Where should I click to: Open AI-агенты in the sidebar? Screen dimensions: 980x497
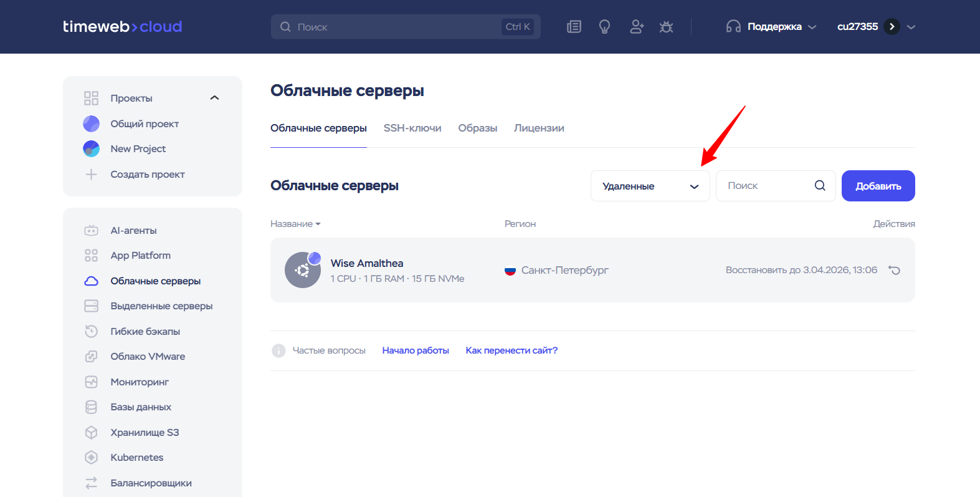tap(133, 231)
